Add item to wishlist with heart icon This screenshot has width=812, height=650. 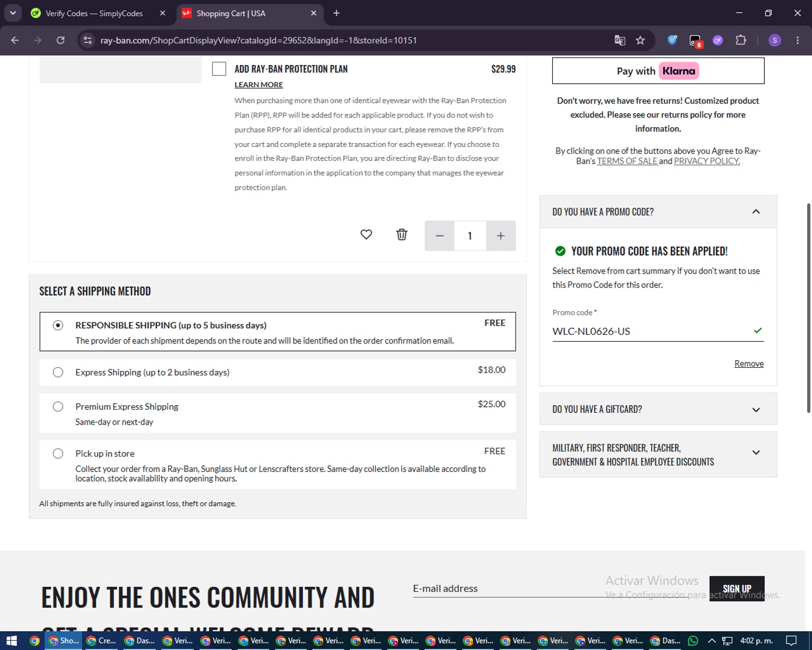pyautogui.click(x=366, y=235)
